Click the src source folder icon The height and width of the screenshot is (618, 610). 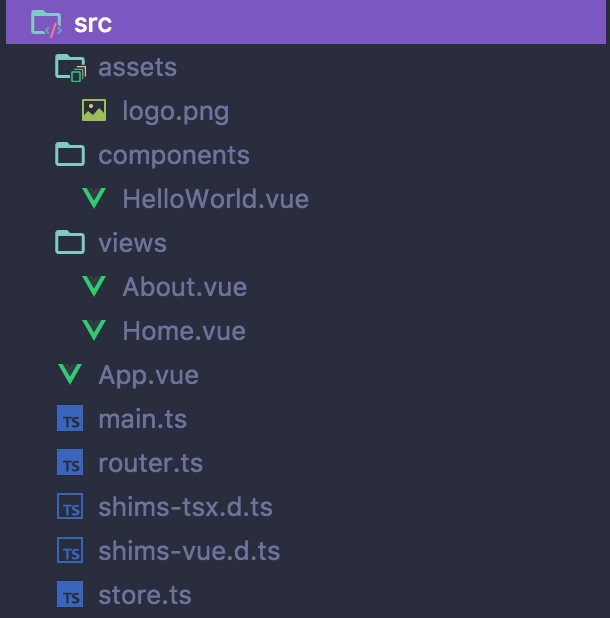pyautogui.click(x=46, y=24)
